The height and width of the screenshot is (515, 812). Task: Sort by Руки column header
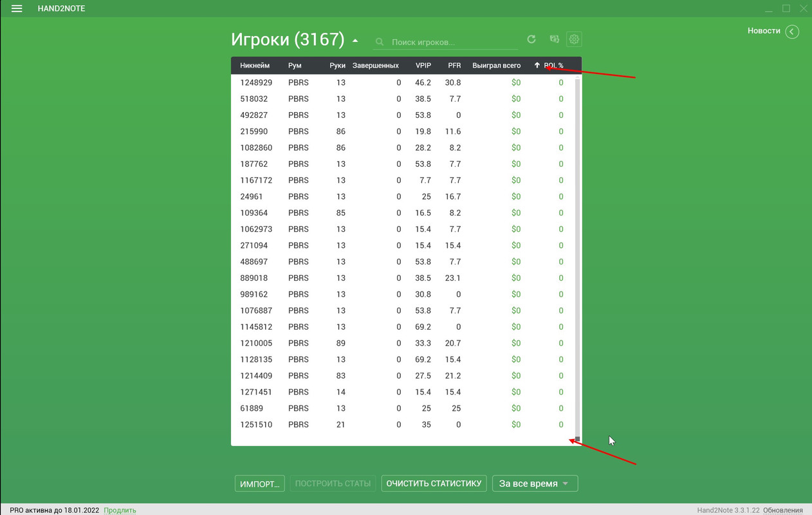point(337,66)
